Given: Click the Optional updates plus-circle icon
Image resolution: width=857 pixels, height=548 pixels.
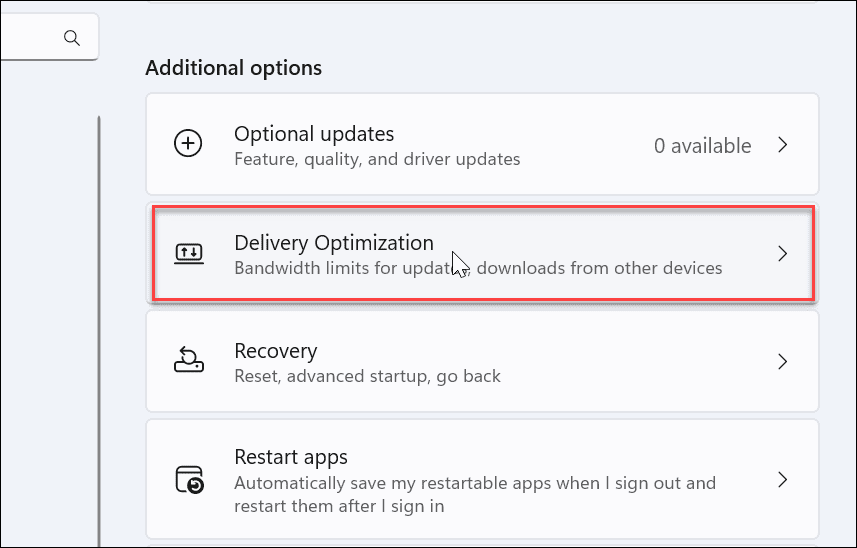Looking at the screenshot, I should pyautogui.click(x=187, y=145).
